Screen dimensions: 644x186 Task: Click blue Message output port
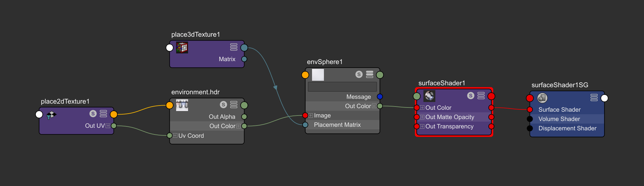[380, 97]
